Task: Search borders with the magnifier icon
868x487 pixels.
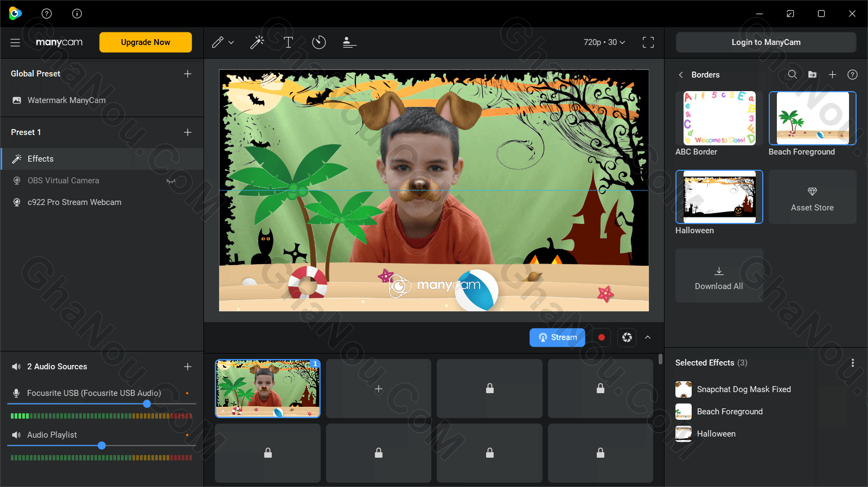Action: 793,74
